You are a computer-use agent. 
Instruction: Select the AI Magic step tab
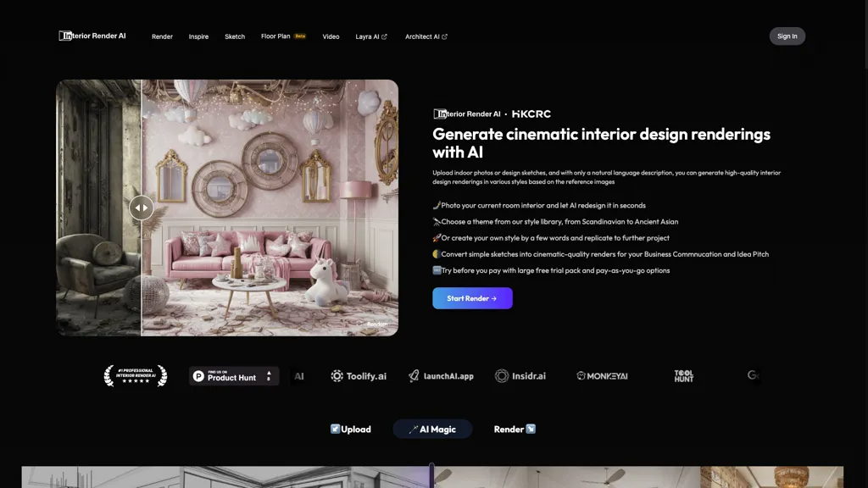coord(432,430)
